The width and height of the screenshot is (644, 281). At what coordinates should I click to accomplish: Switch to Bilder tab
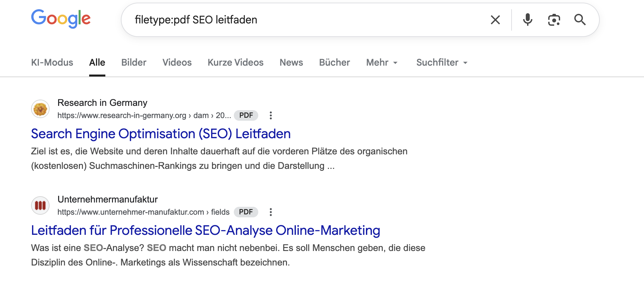tap(134, 62)
